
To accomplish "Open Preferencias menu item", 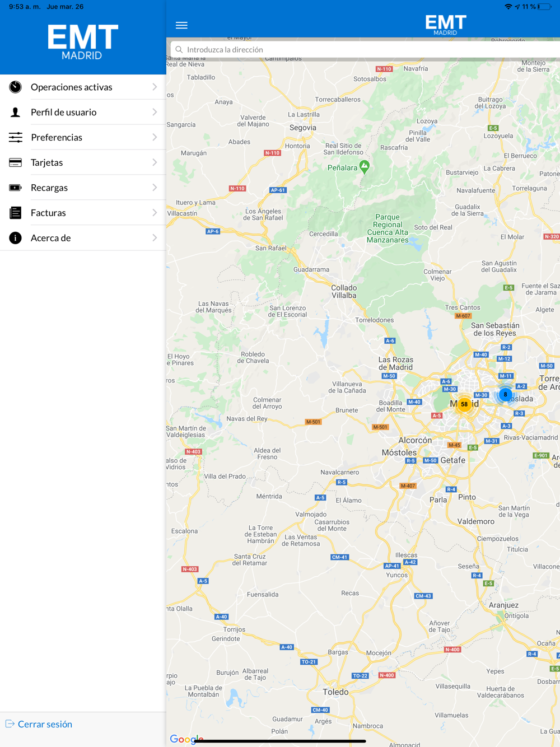I will (x=83, y=137).
